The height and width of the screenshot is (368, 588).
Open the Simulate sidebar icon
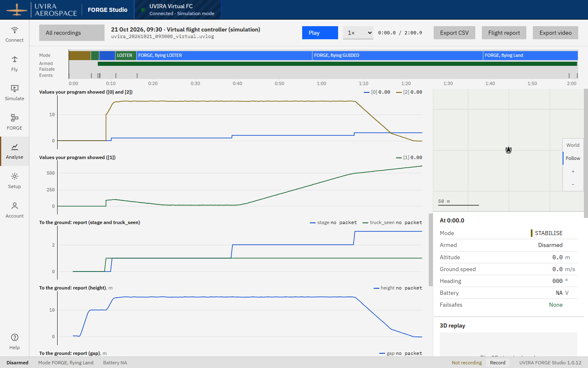14,93
